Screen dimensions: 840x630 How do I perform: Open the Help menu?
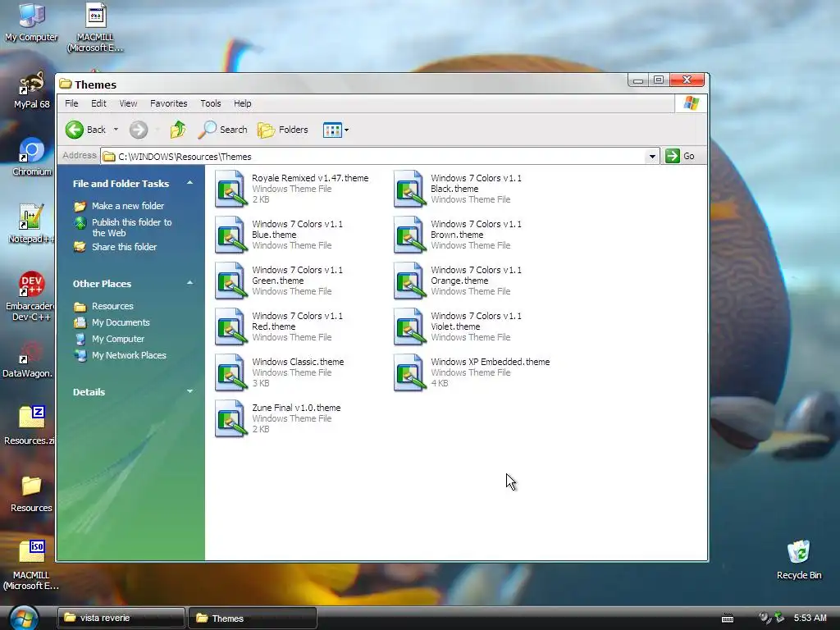(x=242, y=103)
